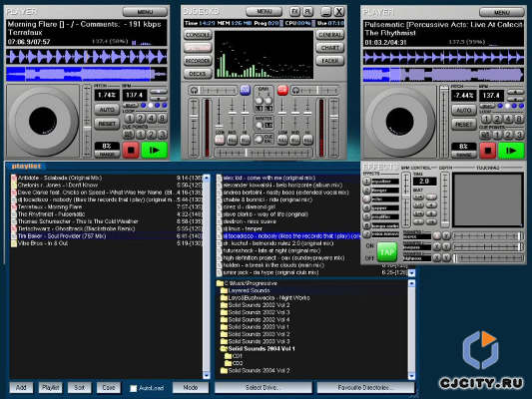The image size is (532, 399).
Task: Click the left deck turntable jog wheel
Action: [43, 121]
